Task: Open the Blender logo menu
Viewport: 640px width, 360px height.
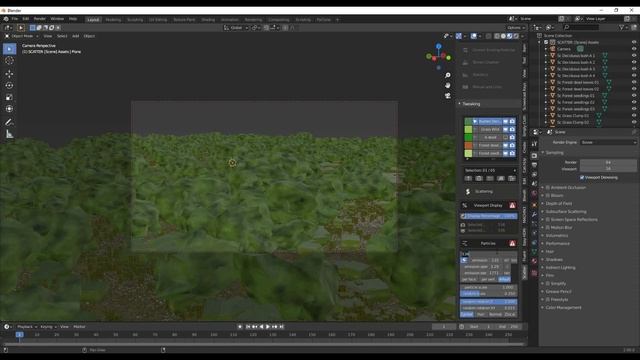Action: pos(6,19)
